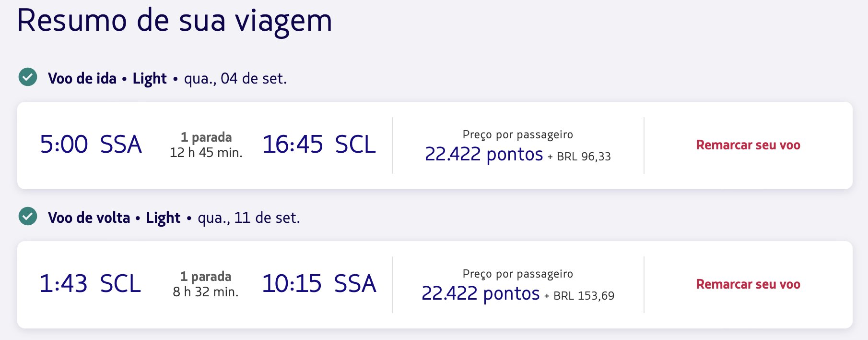868x340 pixels.
Task: Select the Resumo de sua viagem heading
Action: coord(175,21)
